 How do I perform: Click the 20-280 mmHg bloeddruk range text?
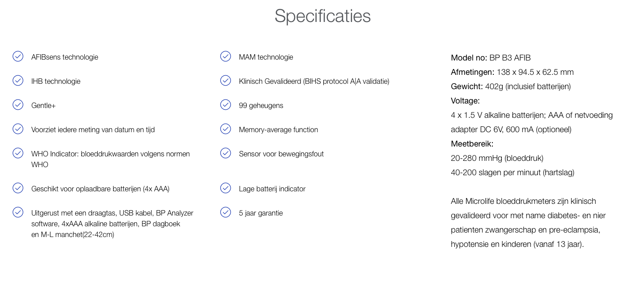point(497,158)
